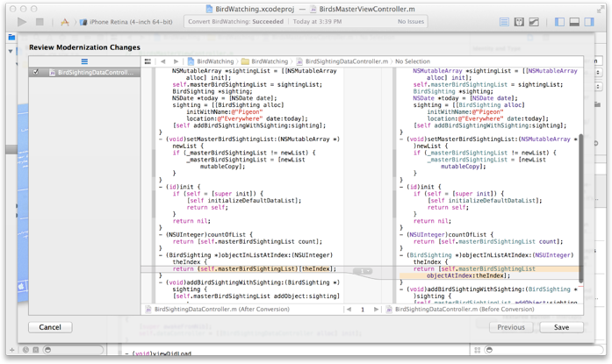Jump to next difference arrow
This screenshot has width=612, height=364.
(376, 309)
